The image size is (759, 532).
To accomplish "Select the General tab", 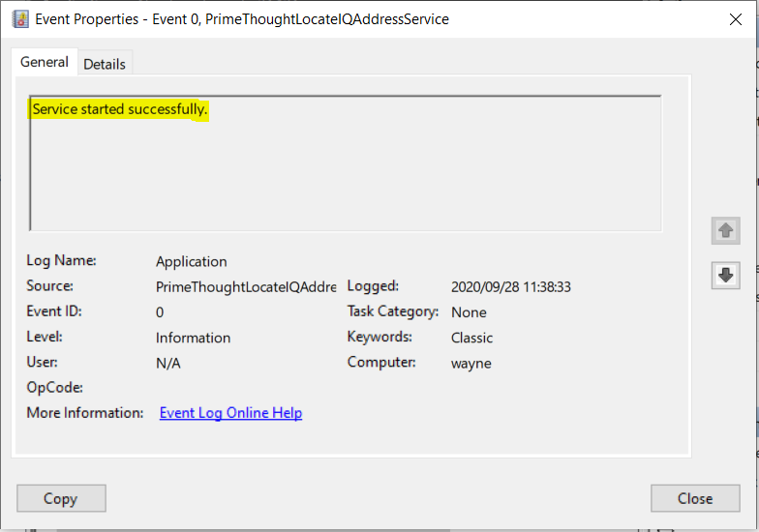I will point(45,62).
